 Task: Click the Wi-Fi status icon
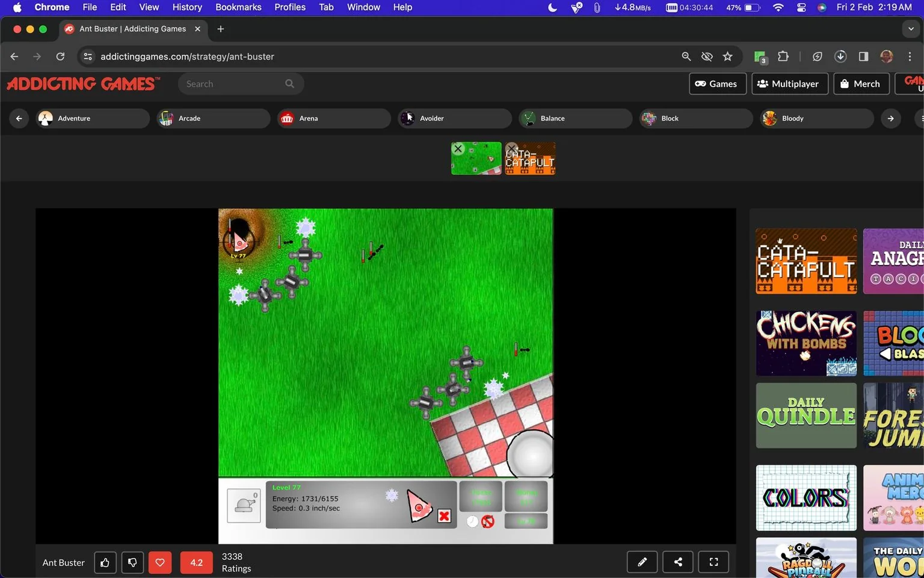point(778,7)
